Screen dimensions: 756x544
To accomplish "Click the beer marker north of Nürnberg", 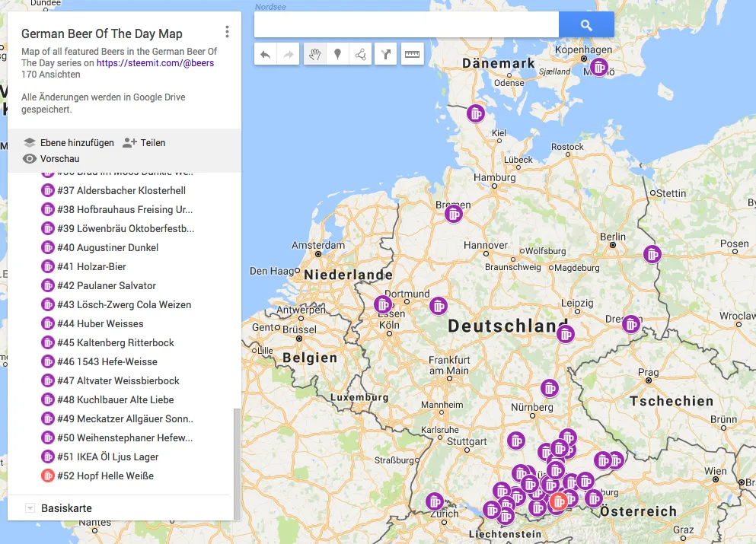I will (x=550, y=388).
